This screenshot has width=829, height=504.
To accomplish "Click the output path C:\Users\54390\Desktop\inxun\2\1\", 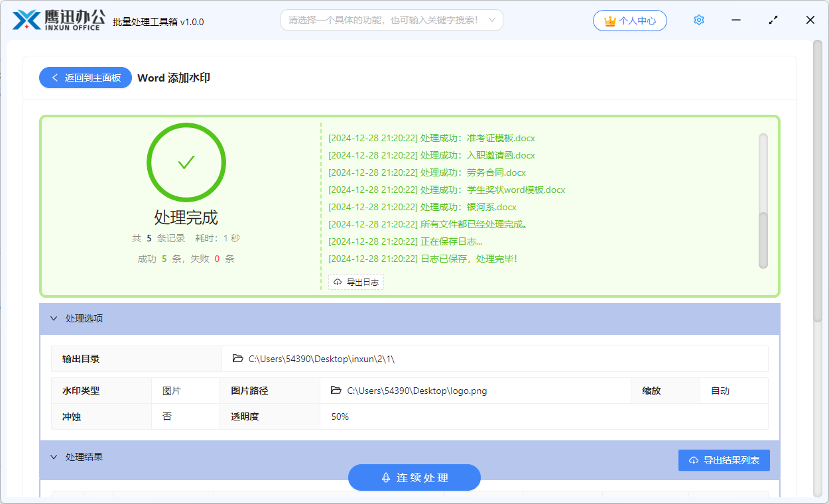I will 322,359.
